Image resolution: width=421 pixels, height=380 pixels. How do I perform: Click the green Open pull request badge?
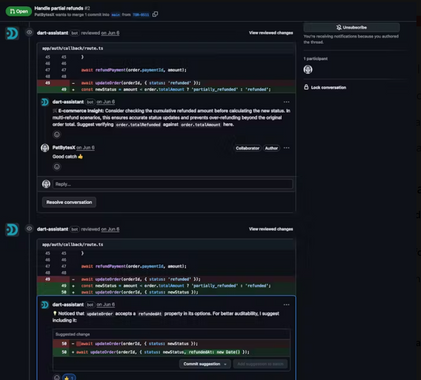tap(19, 11)
